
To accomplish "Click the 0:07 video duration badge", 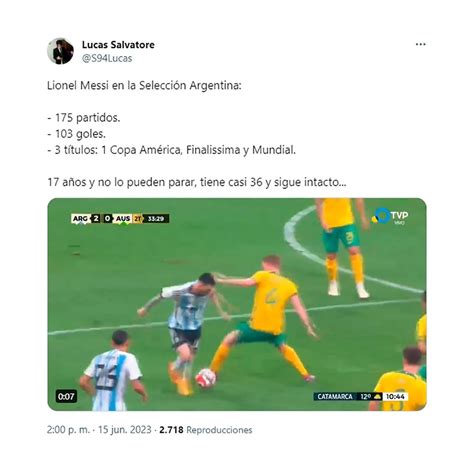I will pos(66,396).
